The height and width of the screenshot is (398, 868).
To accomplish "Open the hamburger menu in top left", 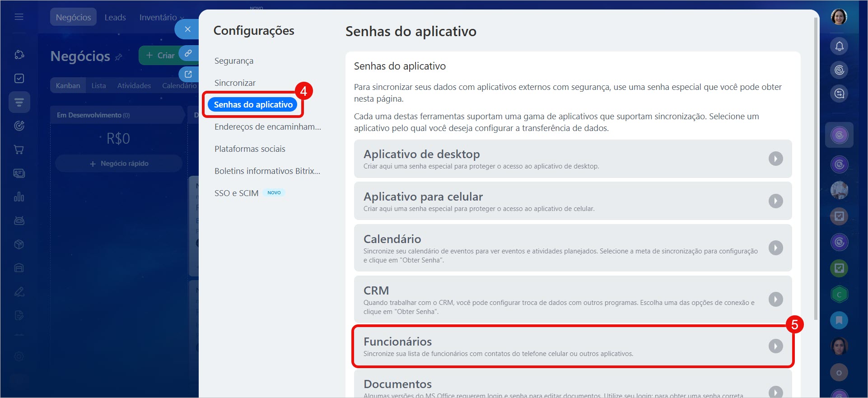I will [x=19, y=17].
